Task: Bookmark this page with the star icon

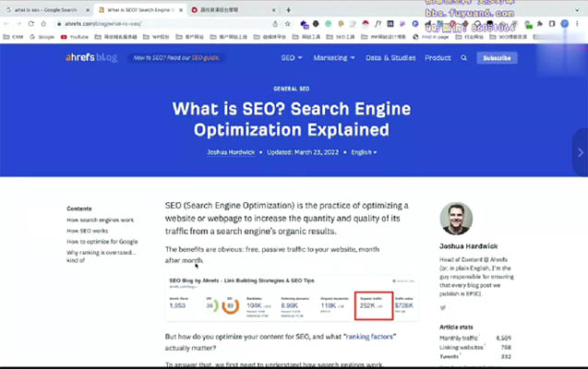Action: point(277,24)
